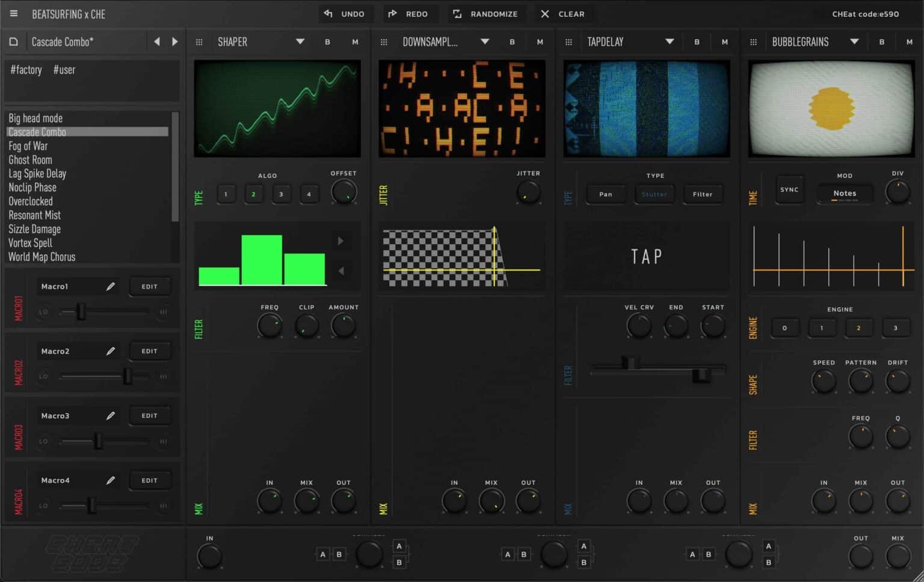The image size is (924, 582).
Task: Click the pencil icon to rename Macro1
Action: click(x=111, y=287)
